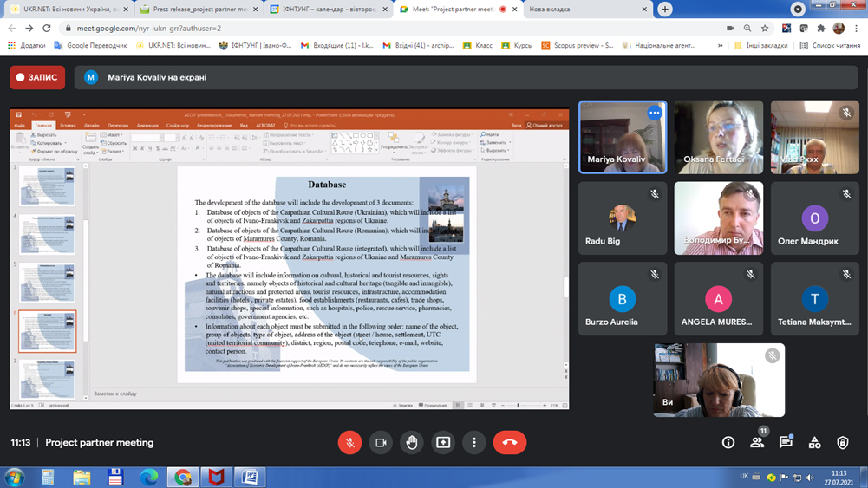Click red leave call button

tap(510, 443)
